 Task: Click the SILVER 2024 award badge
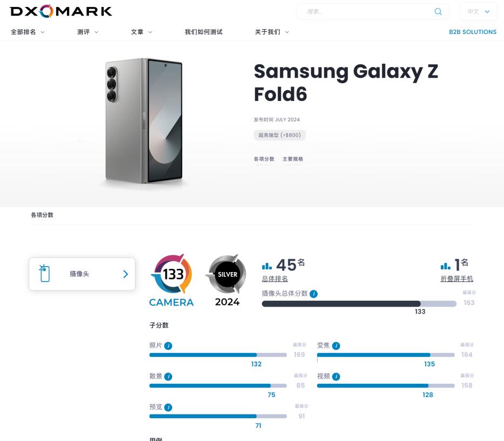227,280
